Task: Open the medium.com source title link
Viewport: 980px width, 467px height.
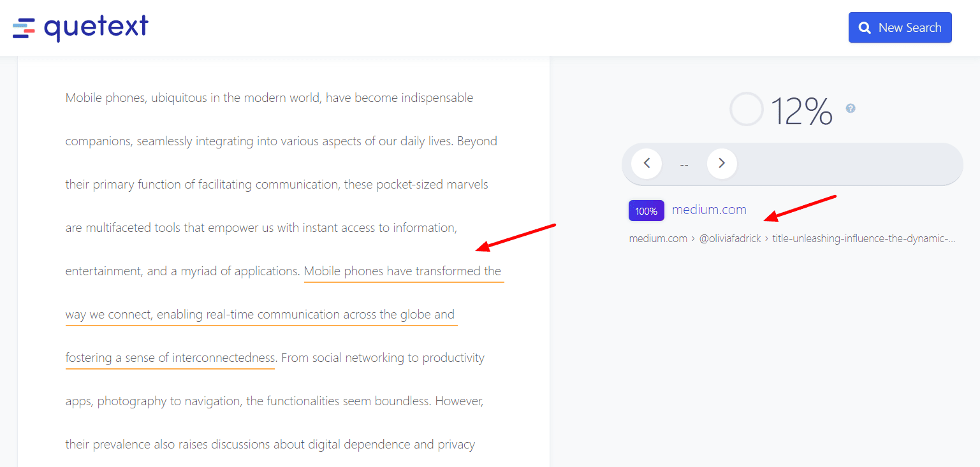Action: point(709,210)
